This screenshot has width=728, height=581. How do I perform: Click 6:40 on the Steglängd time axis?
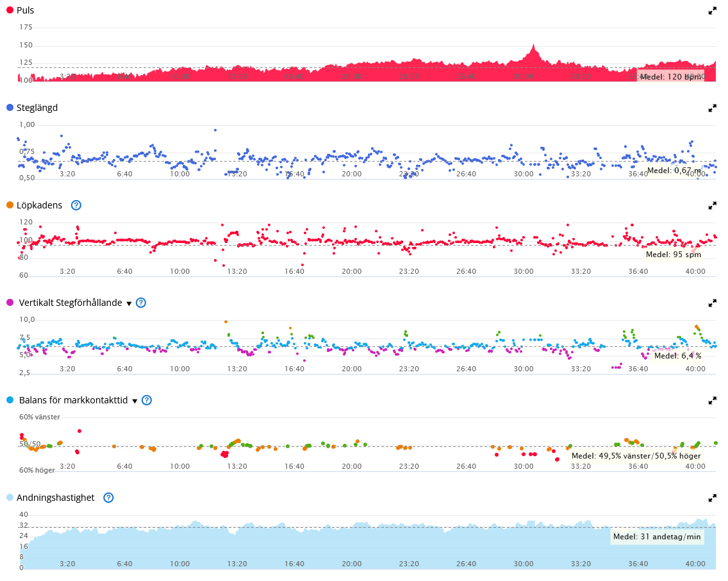(124, 174)
